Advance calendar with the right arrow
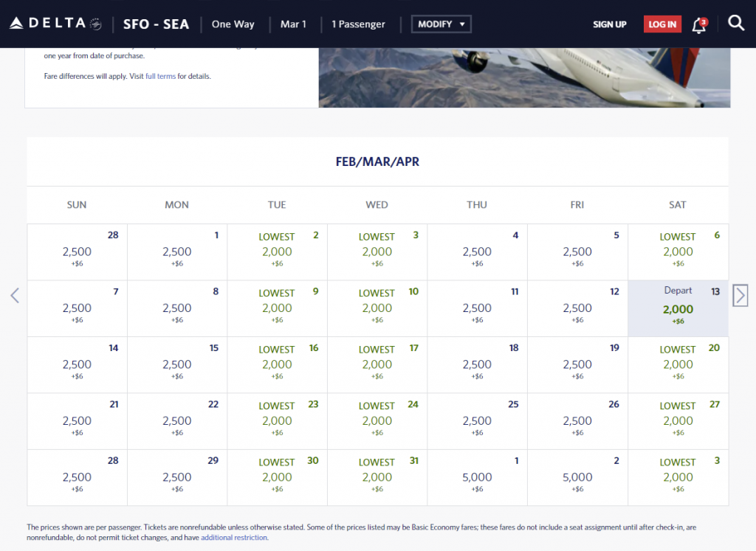Viewport: 756px width, 551px height. (740, 295)
